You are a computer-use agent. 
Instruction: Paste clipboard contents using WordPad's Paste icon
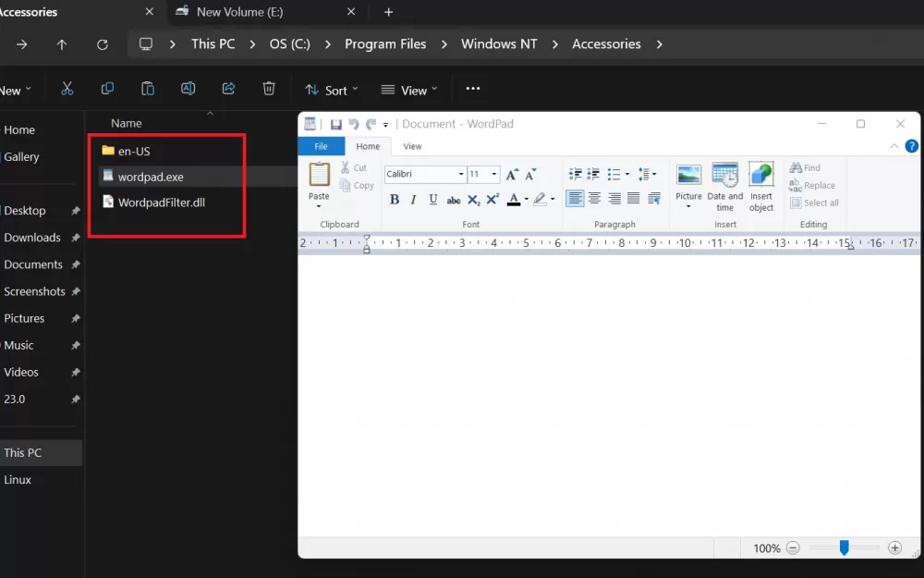pyautogui.click(x=319, y=175)
